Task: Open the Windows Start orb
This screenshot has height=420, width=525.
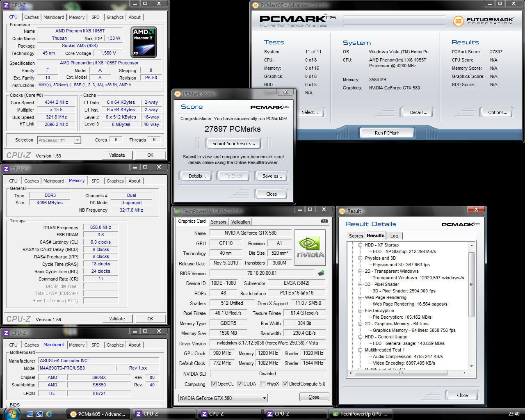Action: click(12, 413)
